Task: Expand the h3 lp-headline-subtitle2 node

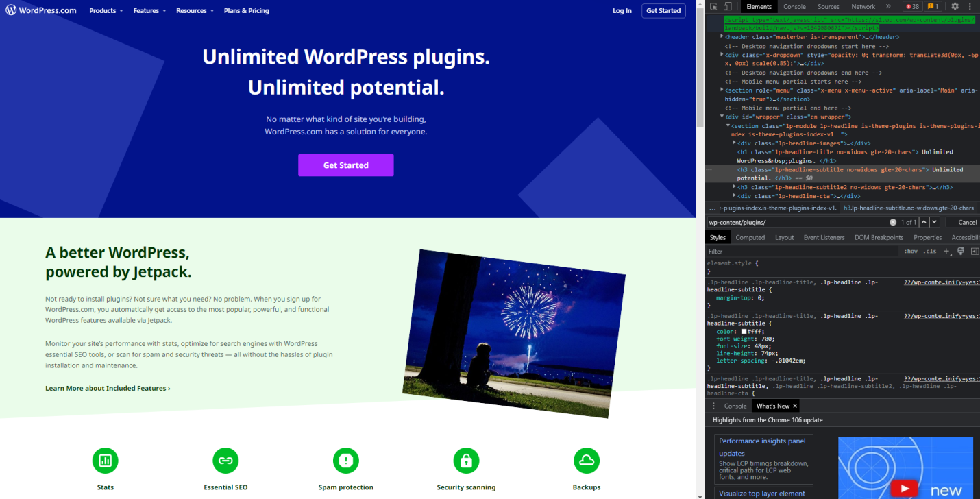Action: point(735,187)
